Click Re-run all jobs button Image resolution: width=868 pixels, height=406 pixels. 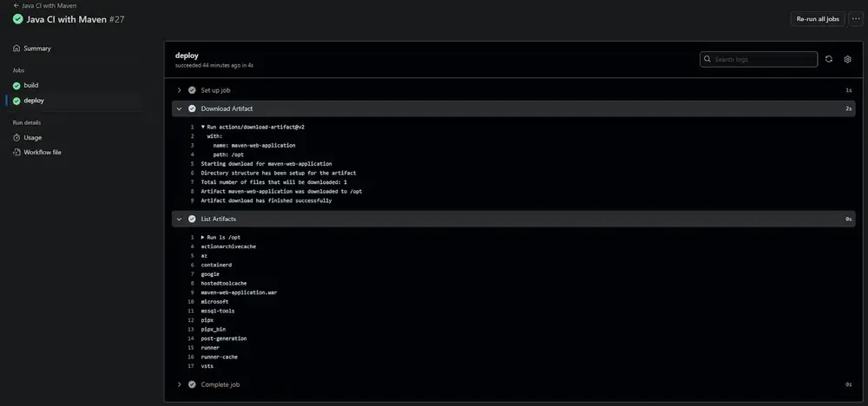pos(817,18)
